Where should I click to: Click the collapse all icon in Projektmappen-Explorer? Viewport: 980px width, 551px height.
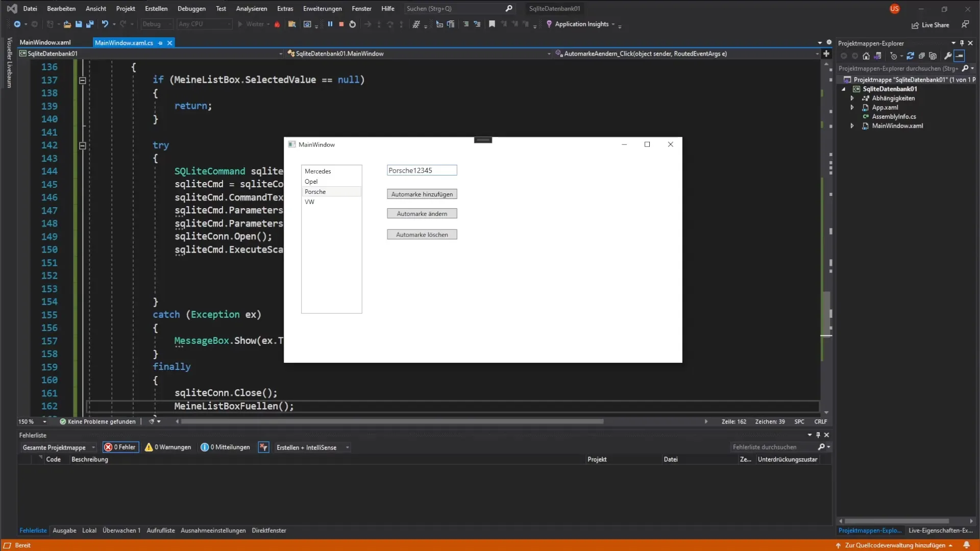click(922, 56)
